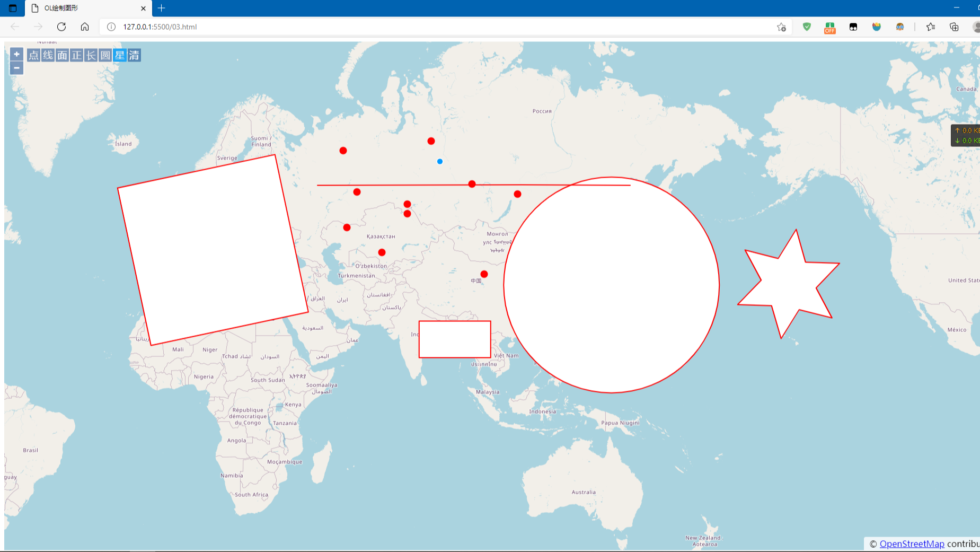Open the tab actions menu icon
The width and height of the screenshot is (980, 552).
[x=13, y=8]
